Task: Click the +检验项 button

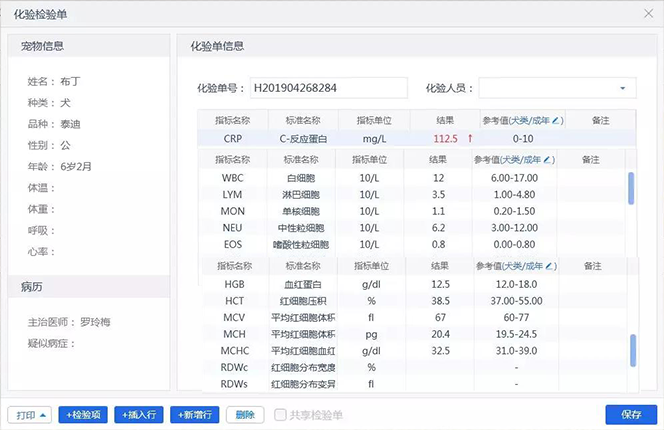Action: click(x=83, y=415)
